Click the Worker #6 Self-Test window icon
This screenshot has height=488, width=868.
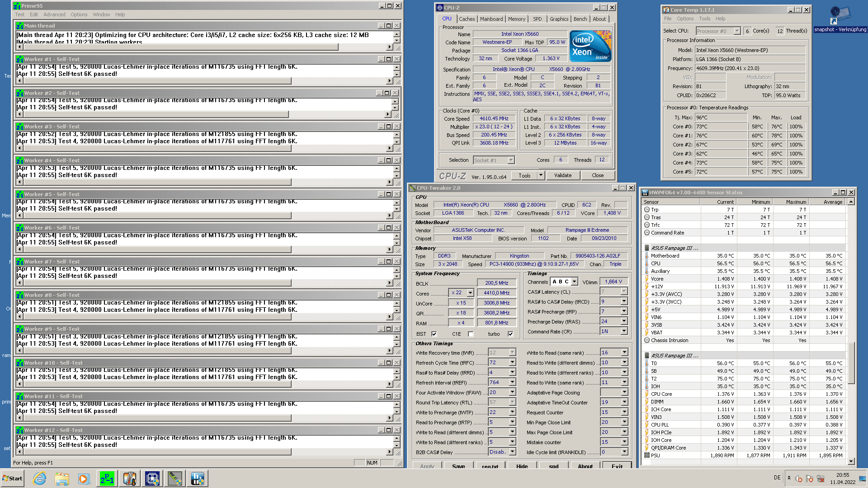20,228
